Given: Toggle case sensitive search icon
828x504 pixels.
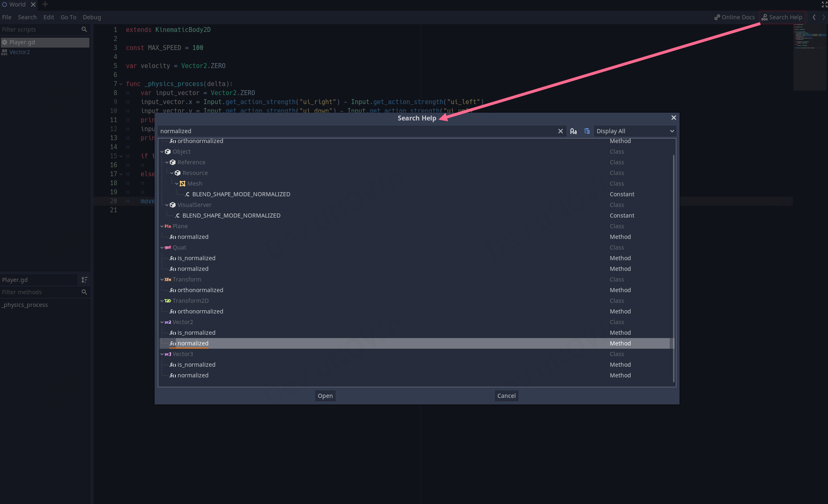Looking at the screenshot, I should 573,131.
